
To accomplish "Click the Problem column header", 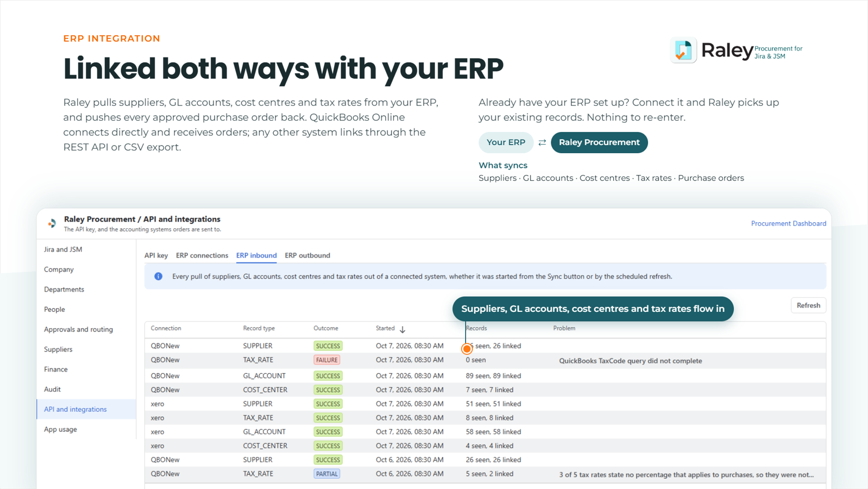I will [564, 328].
